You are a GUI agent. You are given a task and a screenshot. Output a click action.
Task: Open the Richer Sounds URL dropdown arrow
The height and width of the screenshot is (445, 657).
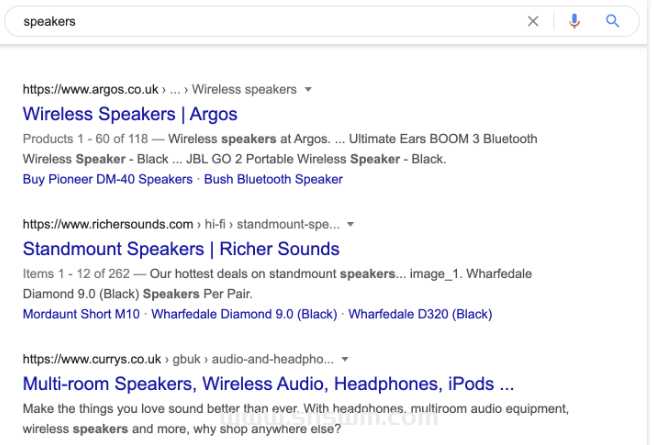pyautogui.click(x=351, y=225)
